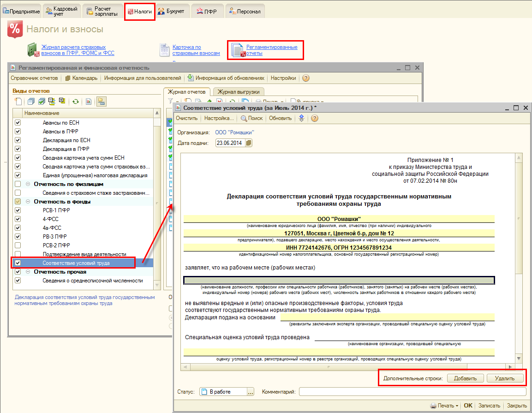
Task: Collapse the Отчетность в фонды group
Action: tap(28, 202)
